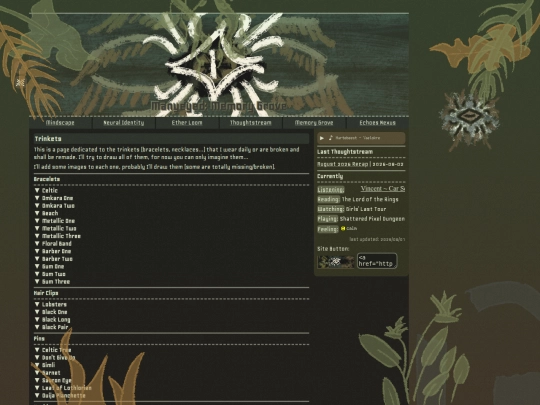Viewport: 540px width, 405px height.
Task: Click the Bracelets section heading
Action: pos(47,179)
